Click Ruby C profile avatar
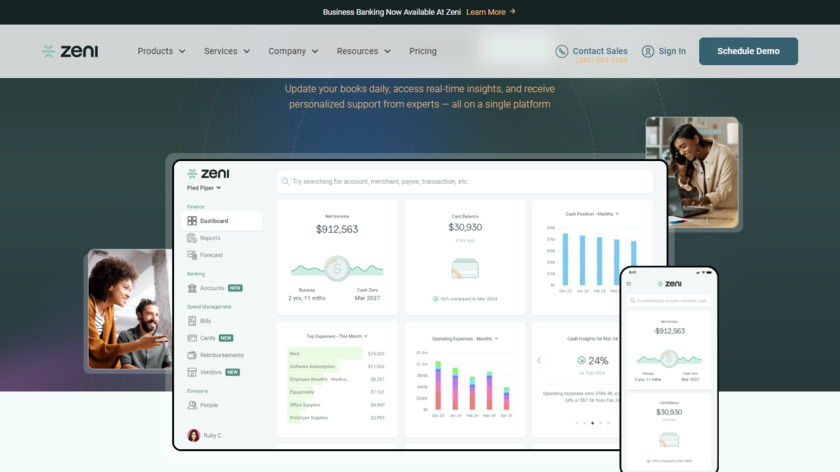The image size is (840, 472). [194, 435]
